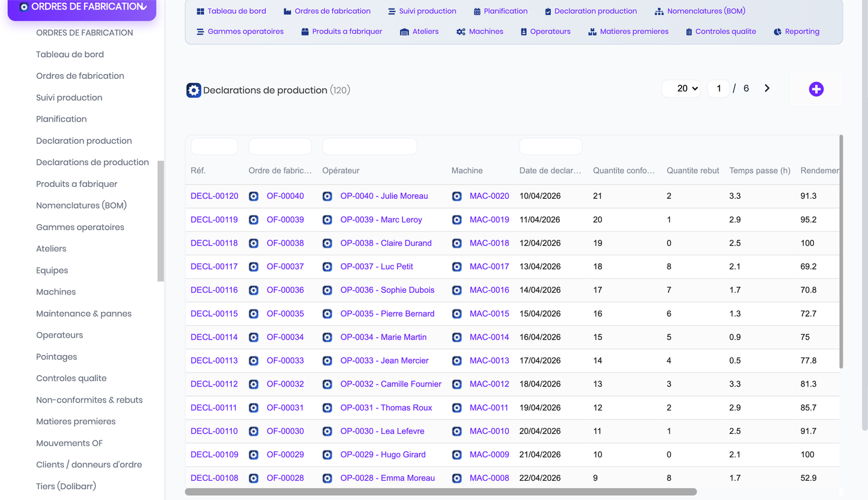
Task: Open machine link MAC-0014
Action: pyautogui.click(x=490, y=337)
